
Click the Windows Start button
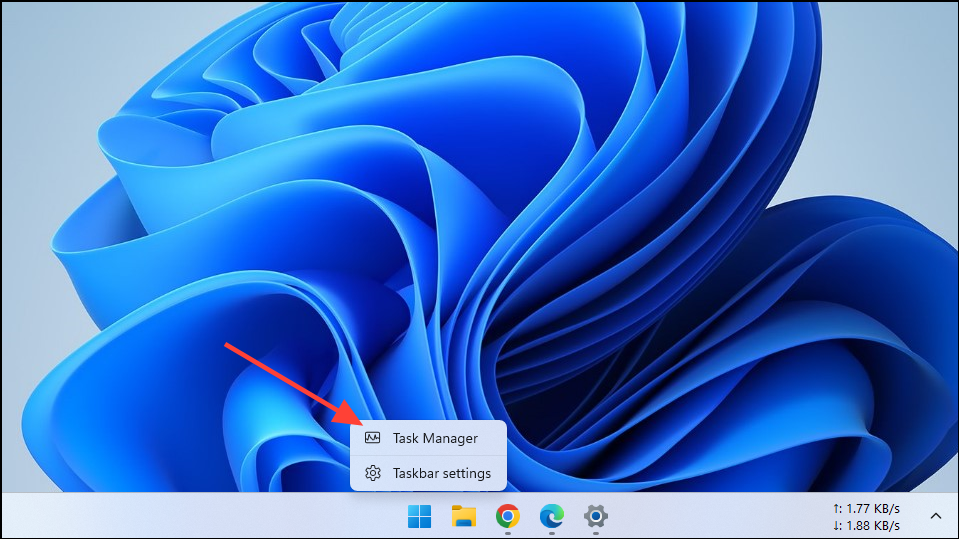[420, 516]
